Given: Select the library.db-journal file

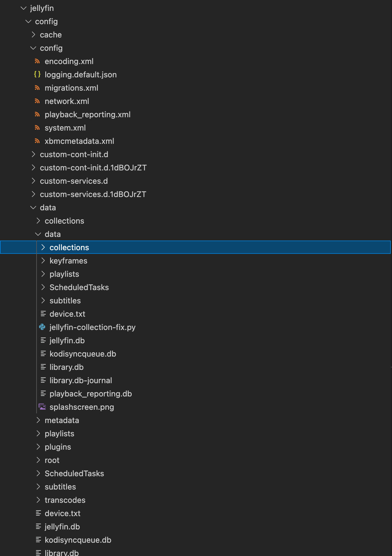Looking at the screenshot, I should click(81, 380).
